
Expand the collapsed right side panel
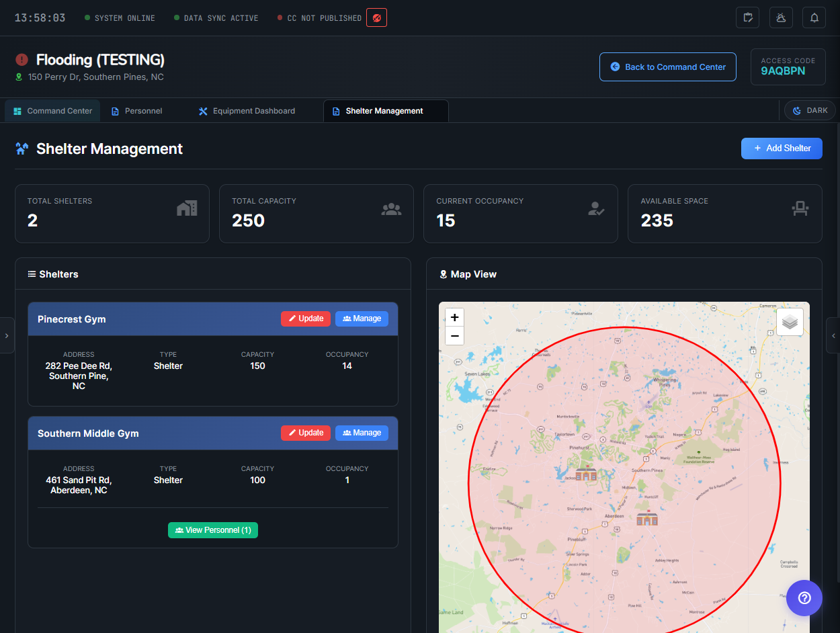tap(833, 335)
